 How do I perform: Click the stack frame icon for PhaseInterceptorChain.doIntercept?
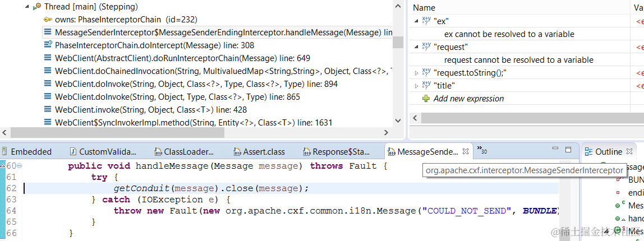[48, 45]
